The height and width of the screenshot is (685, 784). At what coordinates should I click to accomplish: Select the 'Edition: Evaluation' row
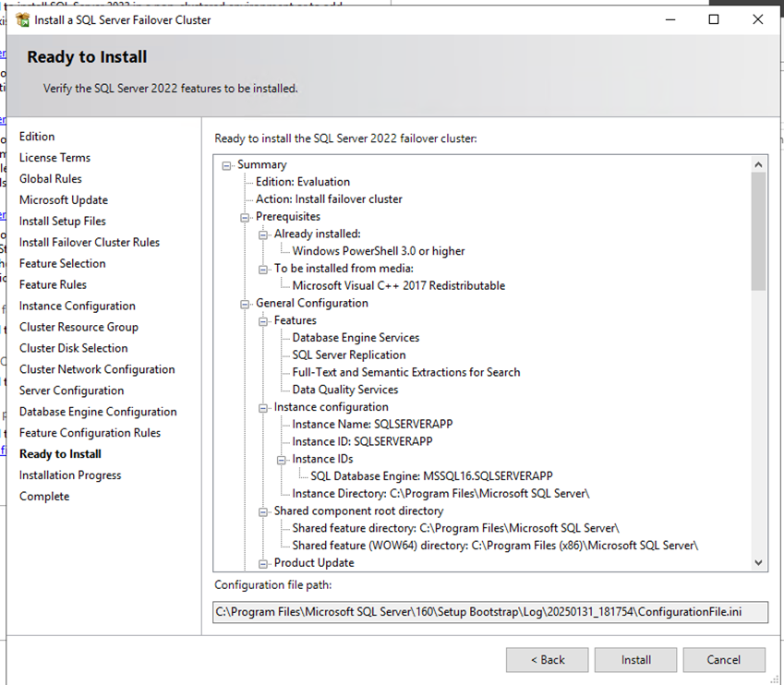point(303,182)
